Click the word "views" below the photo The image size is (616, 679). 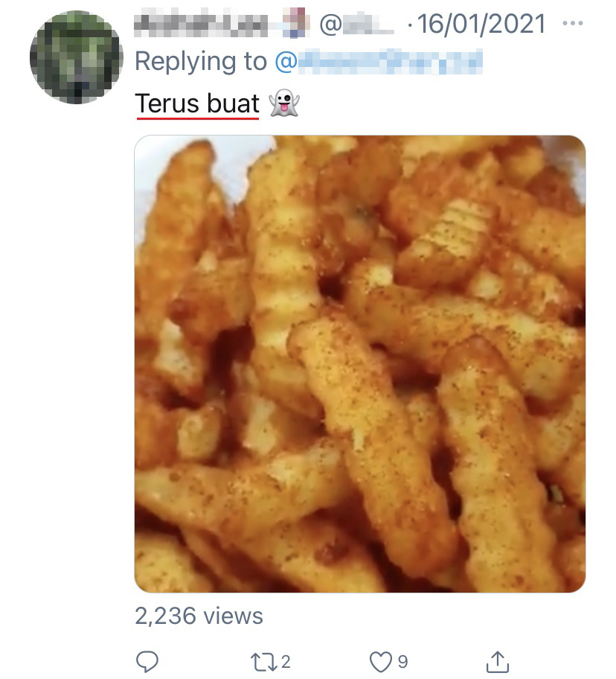point(235,616)
